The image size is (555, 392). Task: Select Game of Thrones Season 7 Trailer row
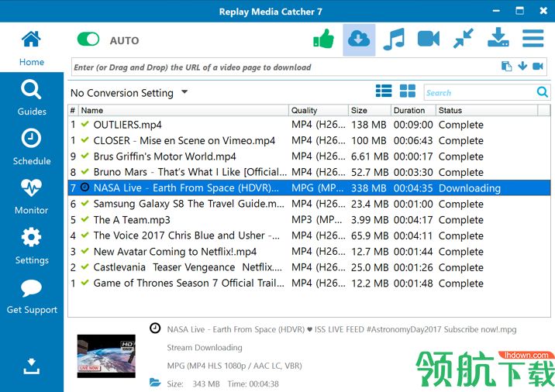pos(309,283)
